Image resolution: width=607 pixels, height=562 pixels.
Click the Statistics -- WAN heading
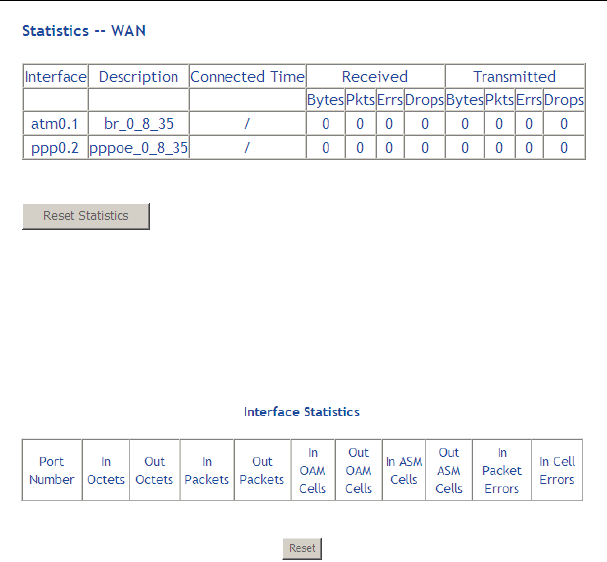(x=84, y=31)
